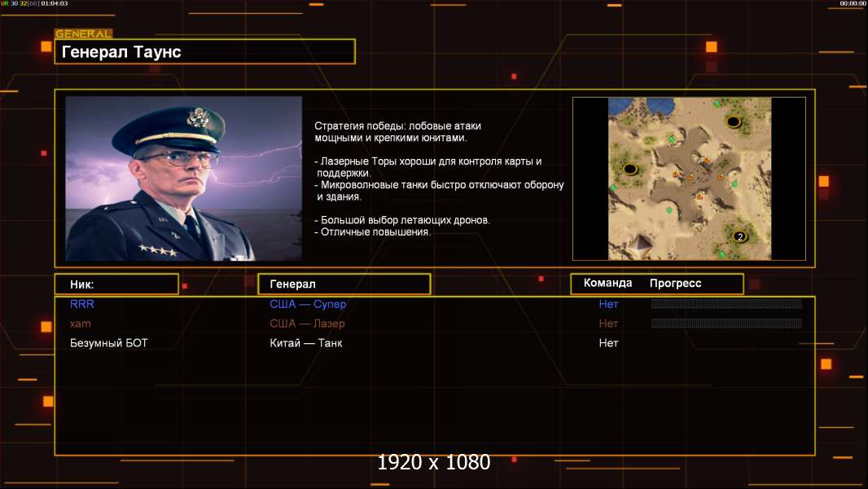Click the black start position at map left
This screenshot has width=868, height=489.
tap(630, 169)
